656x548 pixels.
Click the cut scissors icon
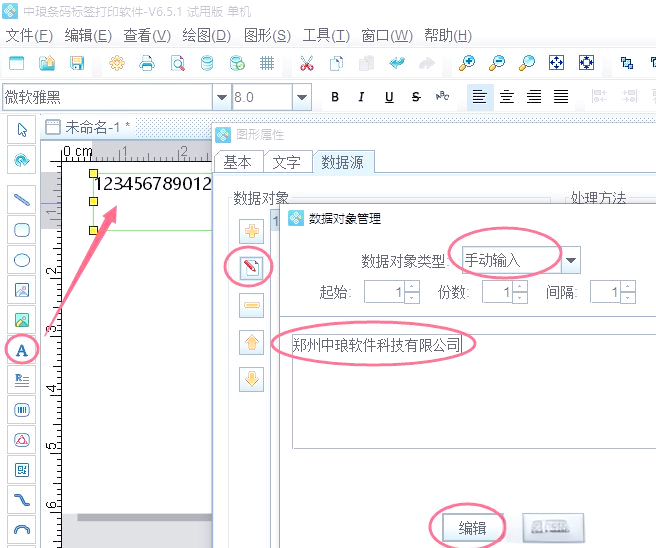[x=307, y=63]
